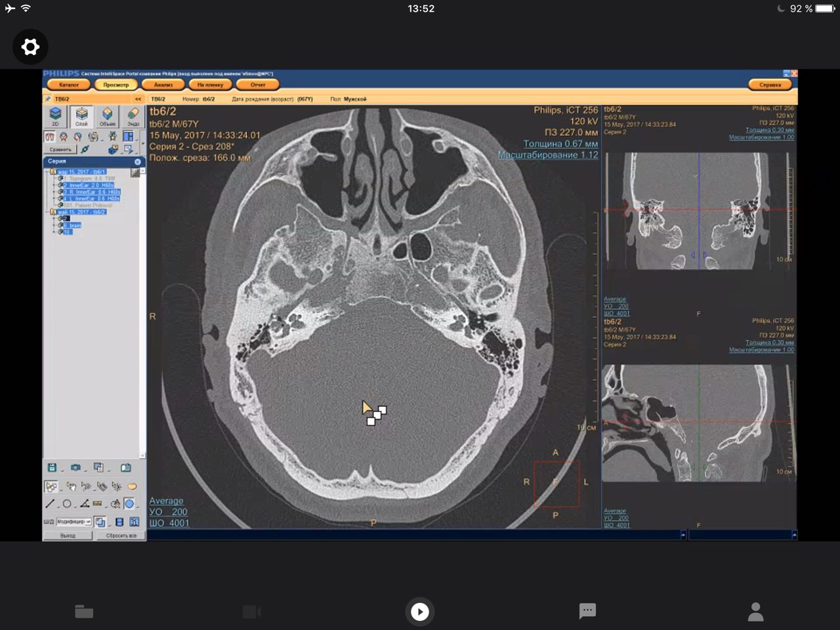
Task: Expand the line tool dropdown arrow
Action: pyautogui.click(x=58, y=507)
